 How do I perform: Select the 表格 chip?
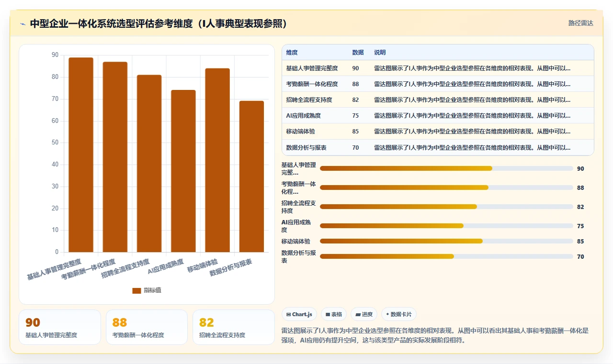click(x=333, y=314)
